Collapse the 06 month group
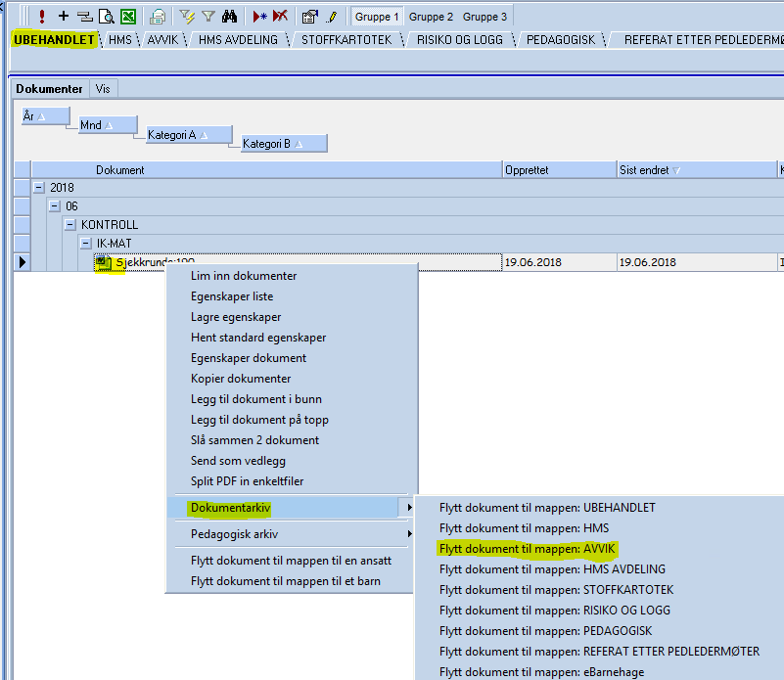The image size is (784, 680). coord(55,206)
